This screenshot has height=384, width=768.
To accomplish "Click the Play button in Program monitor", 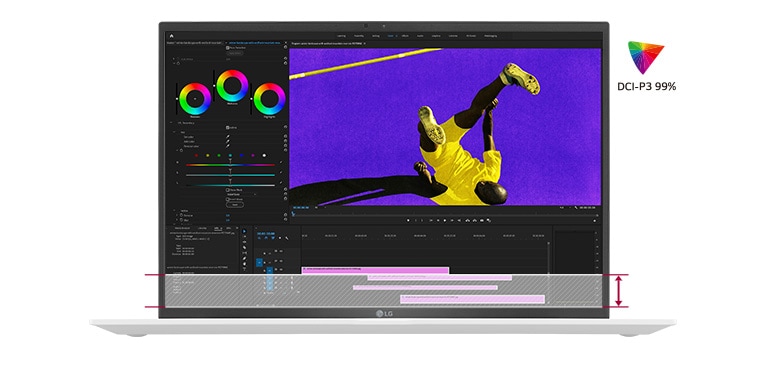I will (x=445, y=220).
